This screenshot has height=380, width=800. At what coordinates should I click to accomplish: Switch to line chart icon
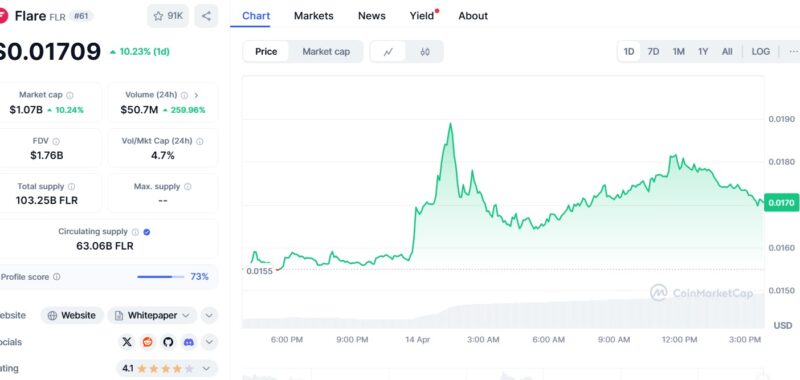point(388,52)
